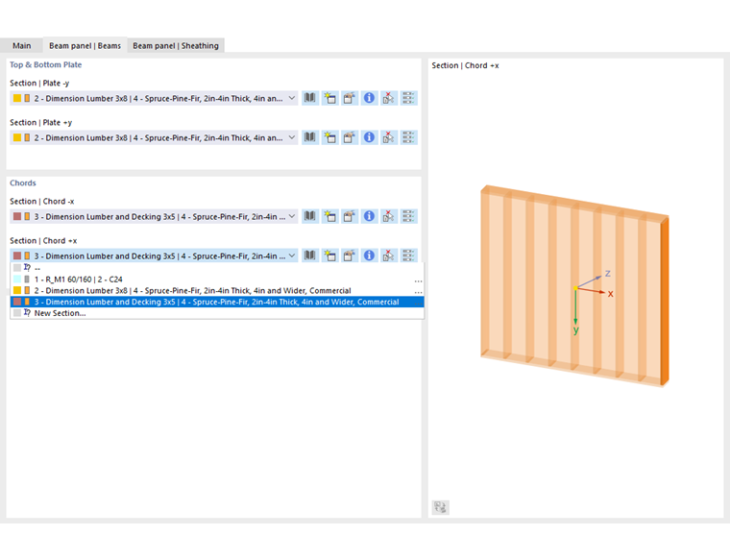Create new section for Chord +x
Viewport: 730px width, 560px height.
coord(330,256)
